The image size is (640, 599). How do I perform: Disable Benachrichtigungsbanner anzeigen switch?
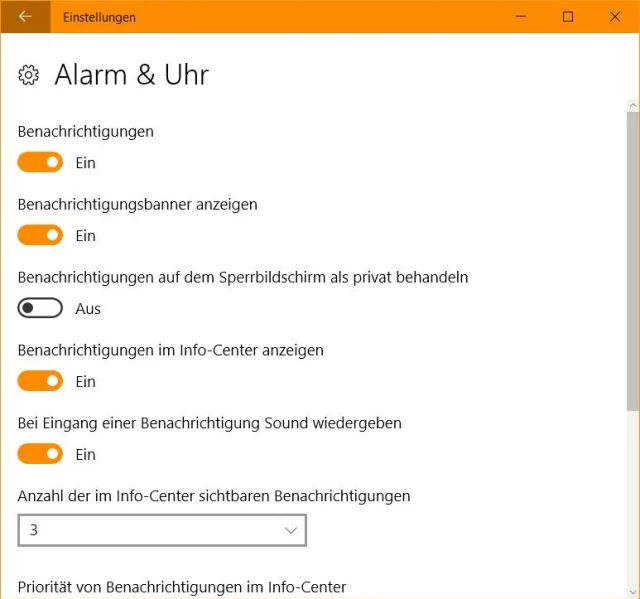coord(40,235)
